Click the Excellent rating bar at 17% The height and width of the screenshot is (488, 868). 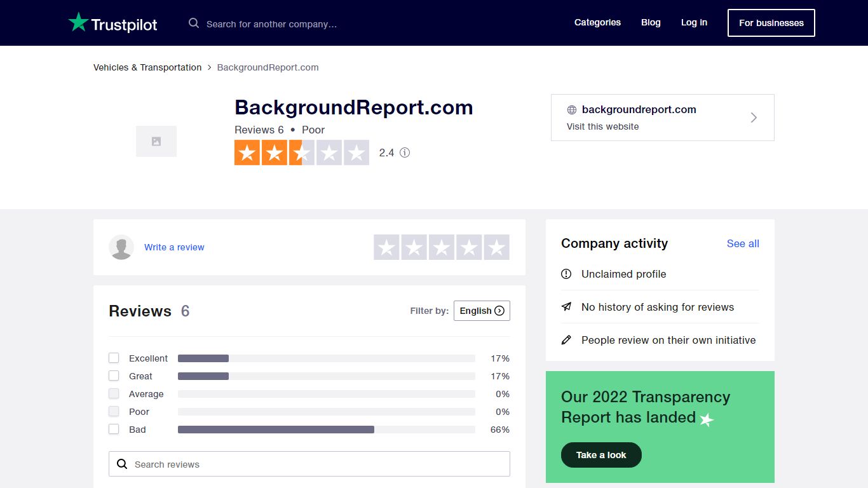[x=327, y=358]
